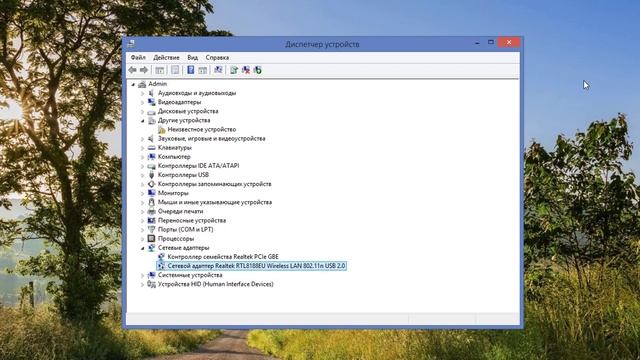Expand Звуковые, игровые и видеоустройства

click(x=142, y=139)
